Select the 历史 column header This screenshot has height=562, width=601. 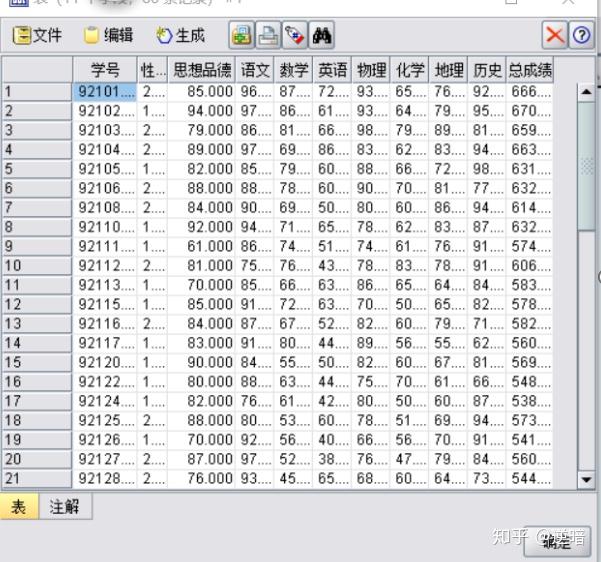[x=487, y=70]
